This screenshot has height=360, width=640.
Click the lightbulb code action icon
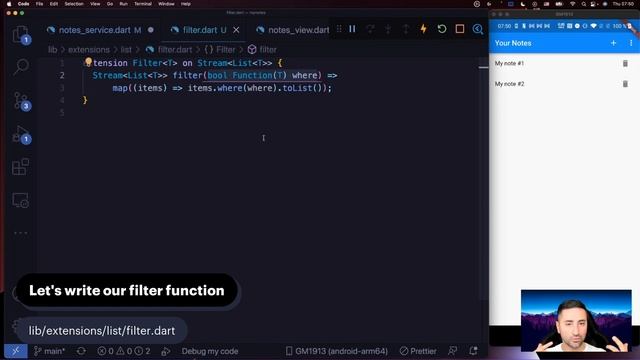(x=88, y=62)
